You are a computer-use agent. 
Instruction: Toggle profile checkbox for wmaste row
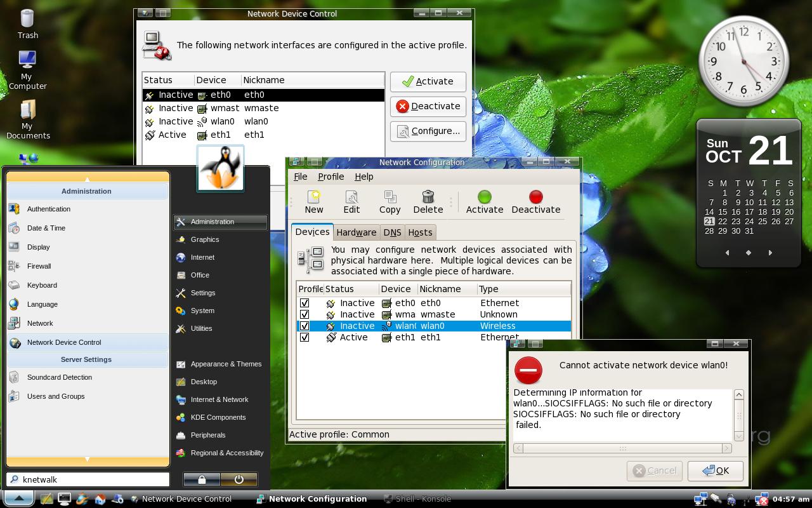click(x=304, y=314)
